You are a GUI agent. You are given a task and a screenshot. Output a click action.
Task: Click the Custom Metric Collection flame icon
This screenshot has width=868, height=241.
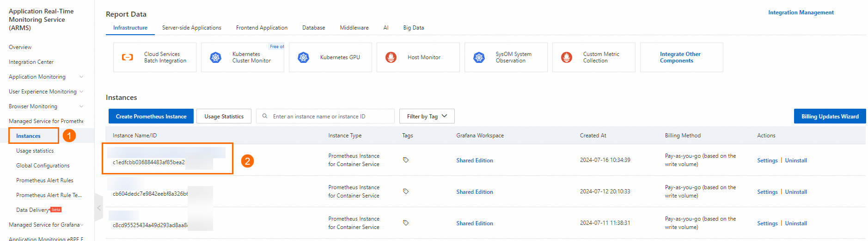(x=567, y=57)
